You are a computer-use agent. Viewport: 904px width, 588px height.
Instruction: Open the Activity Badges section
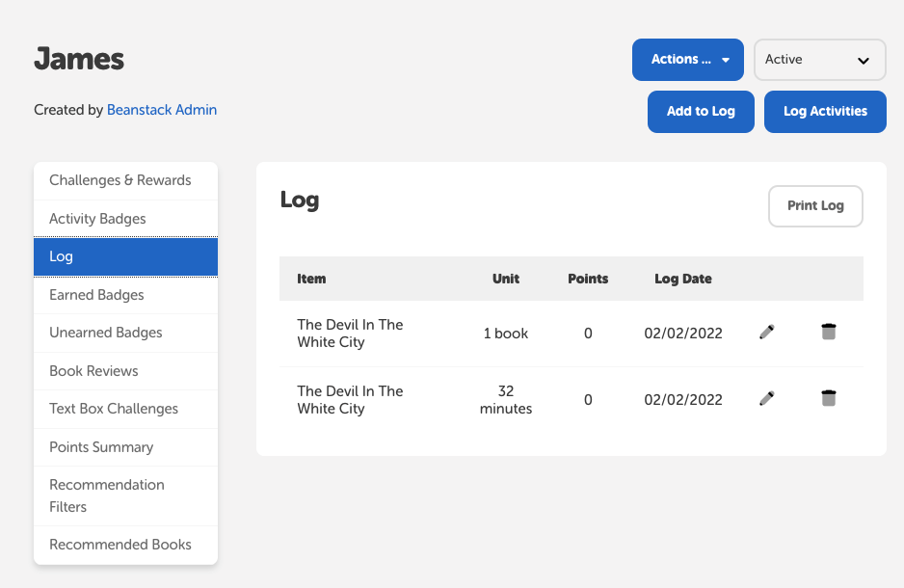click(x=125, y=219)
